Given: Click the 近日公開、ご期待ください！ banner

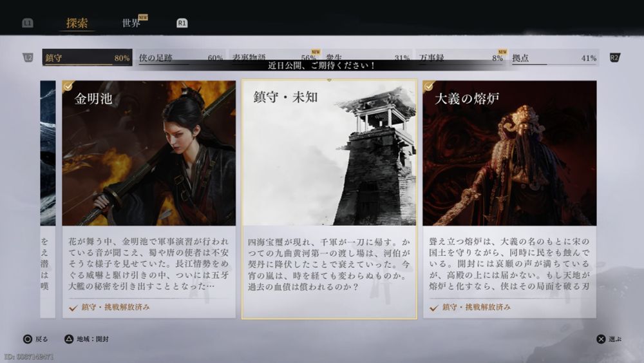Looking at the screenshot, I should point(321,65).
